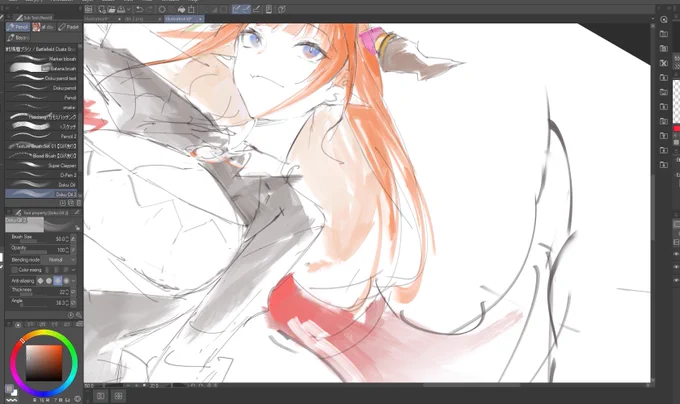Select the main drawing color swatch
This screenshot has width=680, height=404.
click(x=9, y=388)
